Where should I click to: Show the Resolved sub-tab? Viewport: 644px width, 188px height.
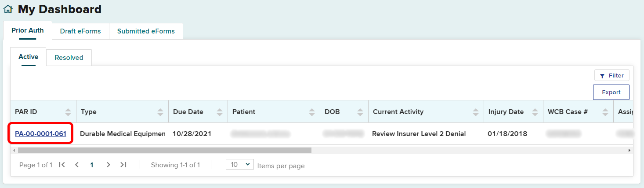(69, 58)
